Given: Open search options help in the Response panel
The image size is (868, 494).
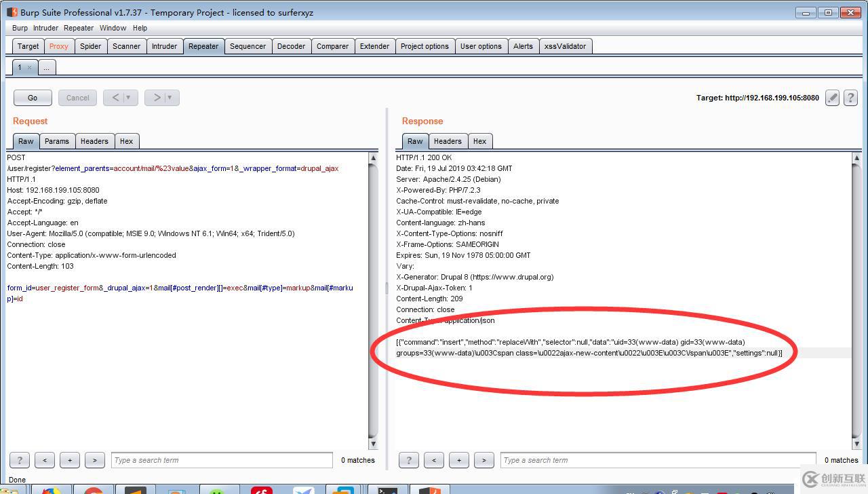Looking at the screenshot, I should point(409,460).
